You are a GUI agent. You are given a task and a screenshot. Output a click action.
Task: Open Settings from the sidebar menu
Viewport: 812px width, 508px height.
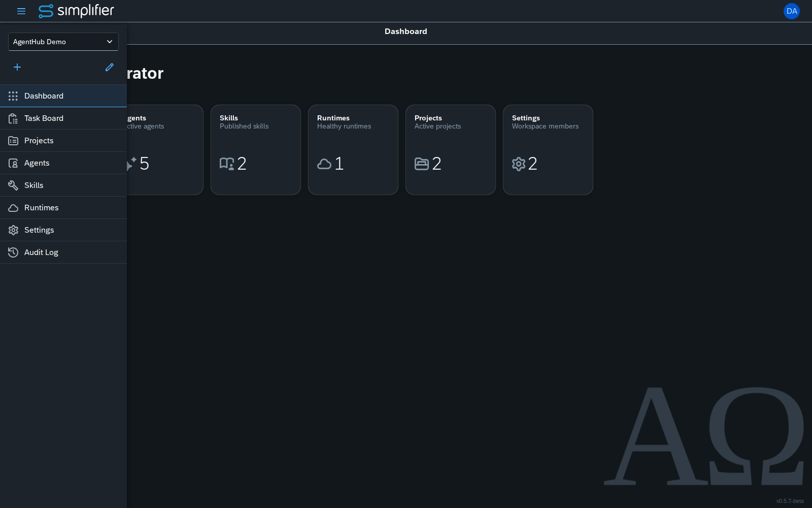[x=63, y=230]
